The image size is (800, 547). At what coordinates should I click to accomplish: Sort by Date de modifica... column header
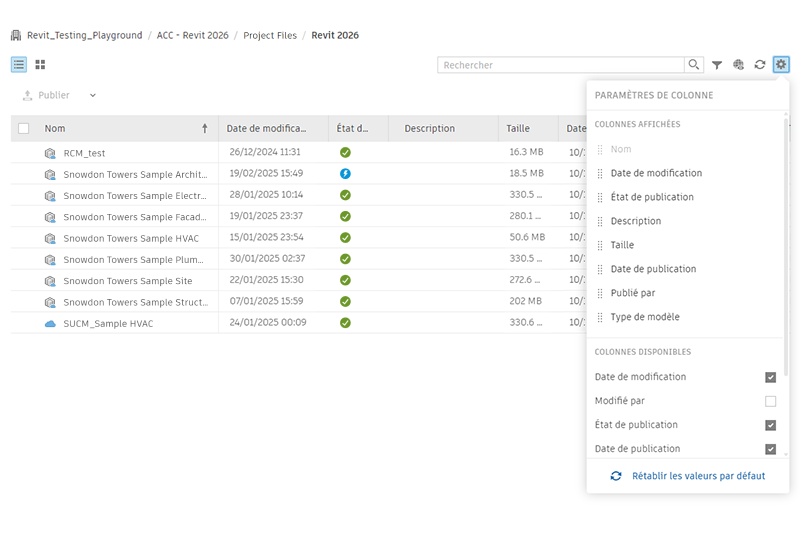[x=266, y=129]
